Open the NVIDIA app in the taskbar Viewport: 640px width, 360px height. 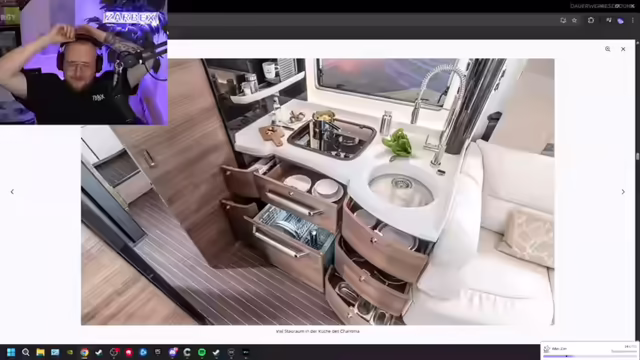(70, 352)
